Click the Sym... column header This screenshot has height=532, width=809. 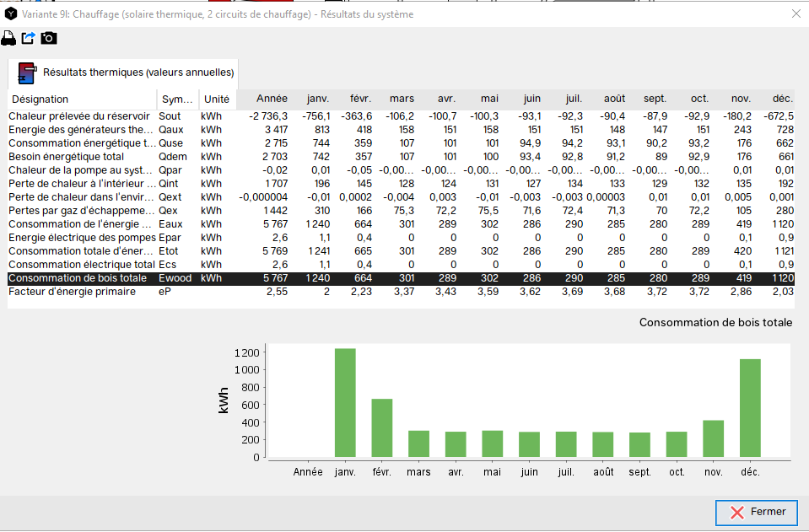tap(177, 99)
